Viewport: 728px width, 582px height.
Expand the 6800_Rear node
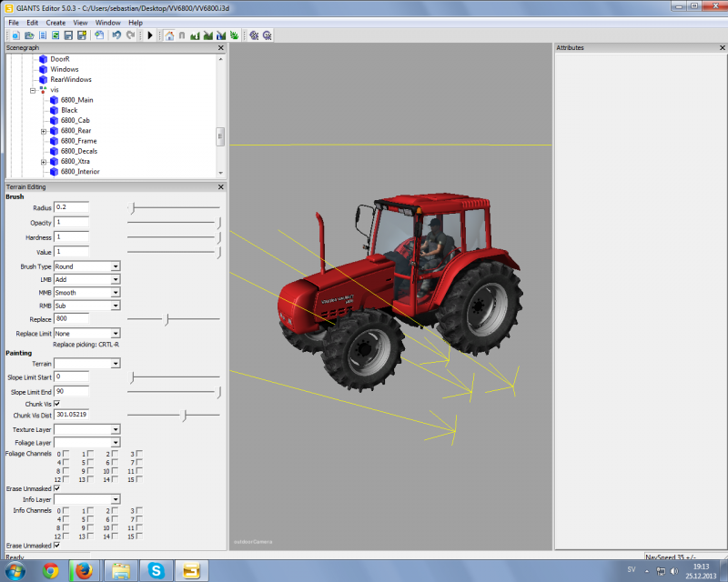[44, 131]
